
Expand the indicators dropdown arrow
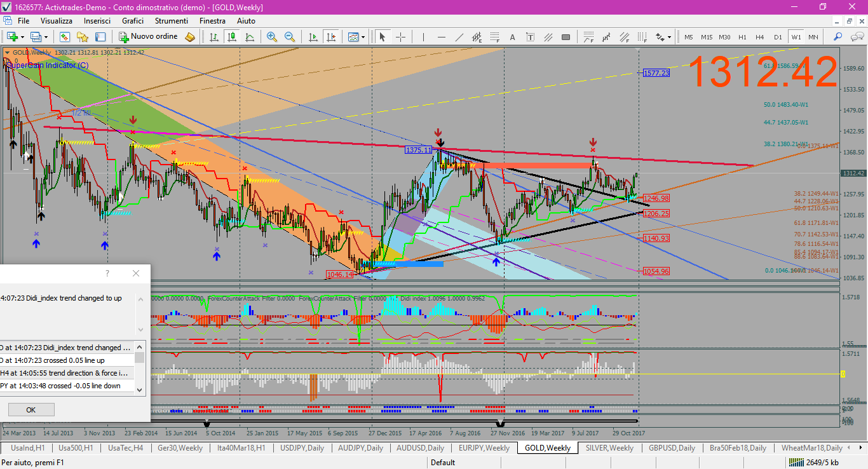[363, 37]
